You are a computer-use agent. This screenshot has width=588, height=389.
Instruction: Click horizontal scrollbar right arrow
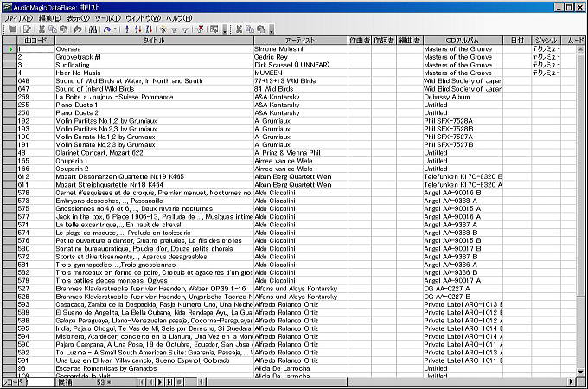tap(571, 382)
